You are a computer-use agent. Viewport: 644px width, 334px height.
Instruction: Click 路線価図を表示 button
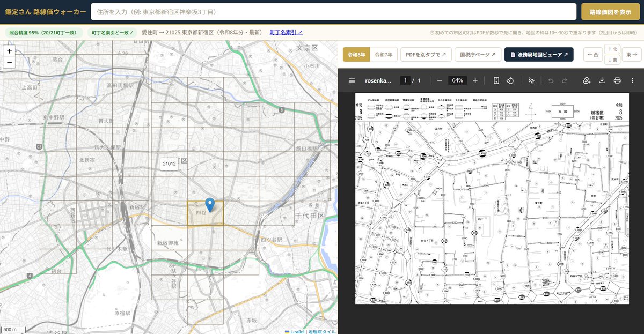[x=610, y=12]
